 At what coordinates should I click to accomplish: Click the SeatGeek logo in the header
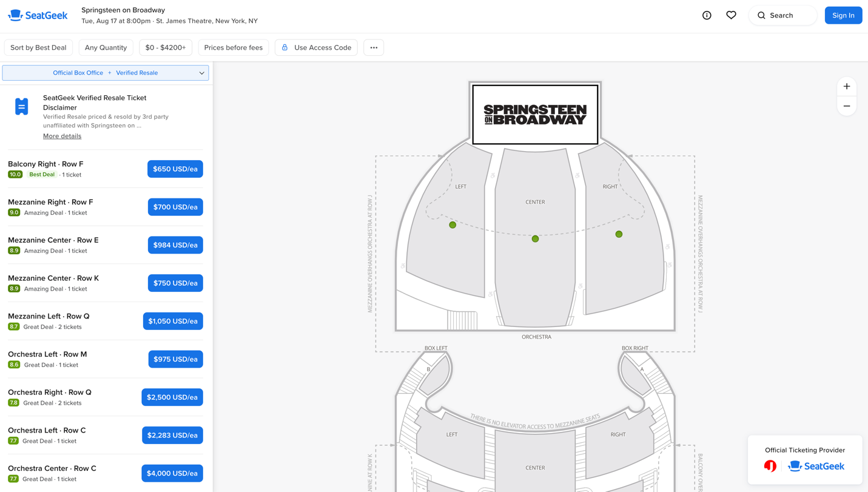tap(38, 15)
